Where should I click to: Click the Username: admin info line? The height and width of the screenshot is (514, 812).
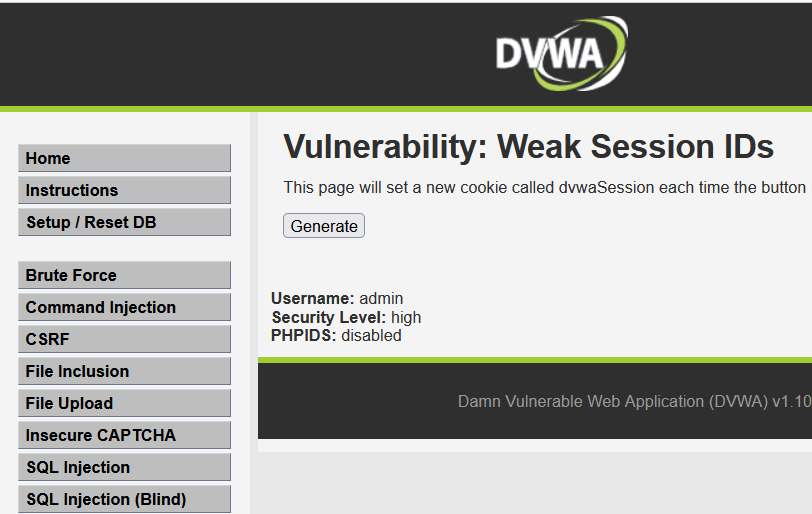click(337, 299)
